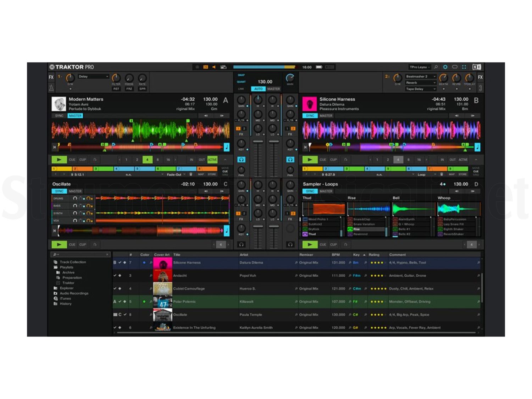Open Audio Recordings in browser tree

74,293
